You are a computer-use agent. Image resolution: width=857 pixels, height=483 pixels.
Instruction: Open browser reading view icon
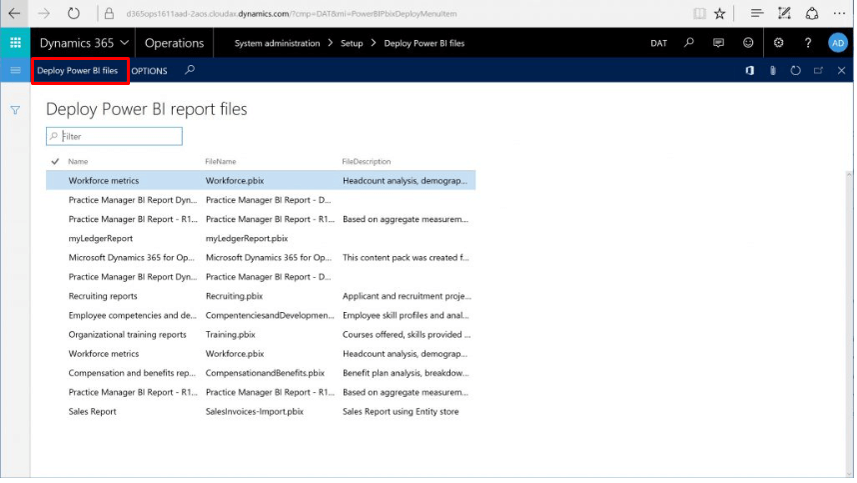[x=699, y=14]
